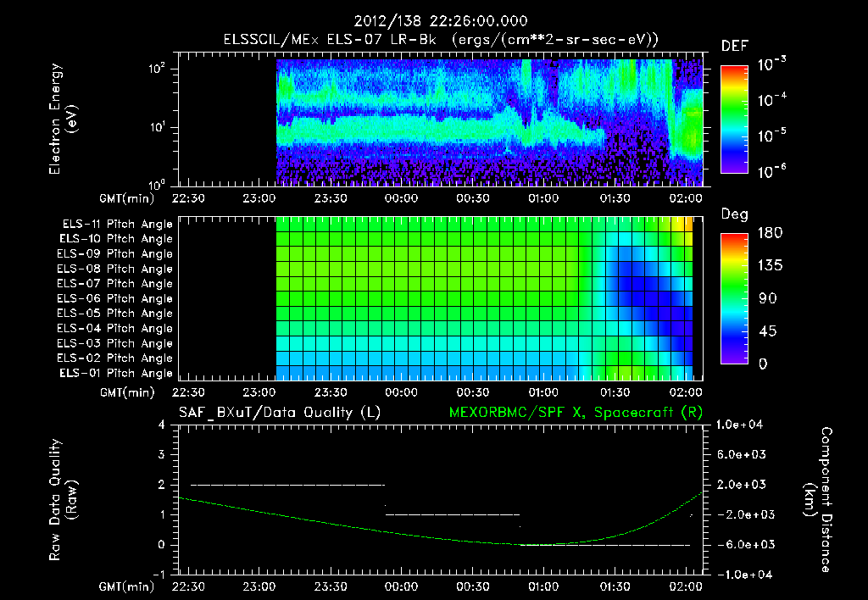This screenshot has height=600, width=868.
Task: Click 02:00 tick under data quality plot
Action: pos(686,586)
